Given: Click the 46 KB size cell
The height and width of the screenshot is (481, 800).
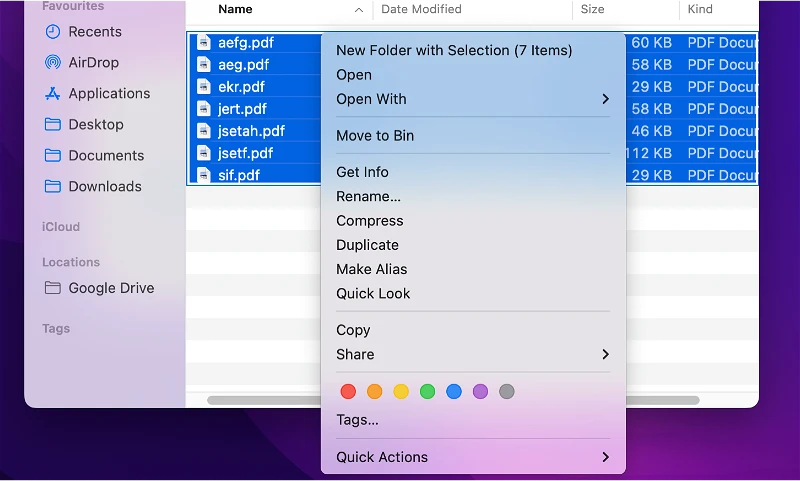Looking at the screenshot, I should 652,131.
